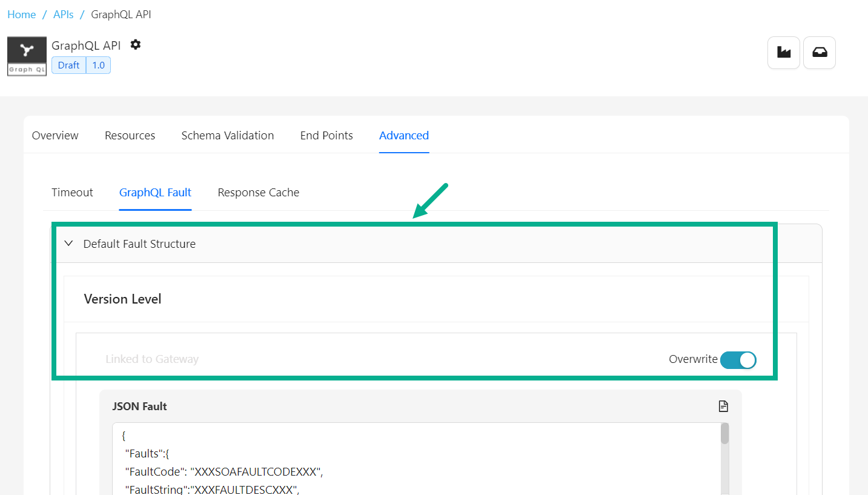Open the Resources tab
Screen dimensions: 868x495
[130, 136]
